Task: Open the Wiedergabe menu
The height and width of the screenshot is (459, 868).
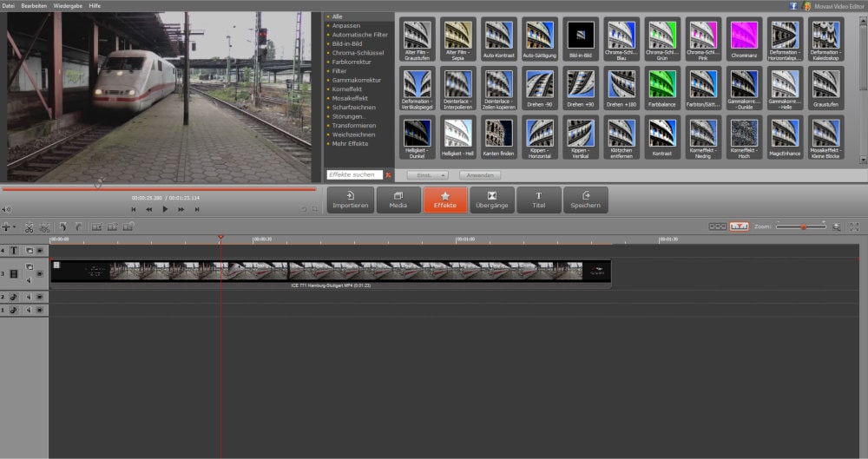Action: pyautogui.click(x=68, y=5)
